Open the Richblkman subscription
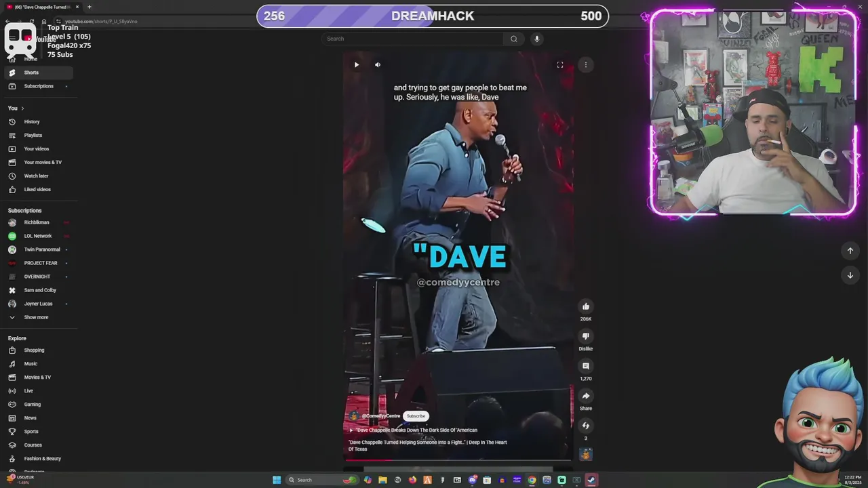 pos(38,222)
